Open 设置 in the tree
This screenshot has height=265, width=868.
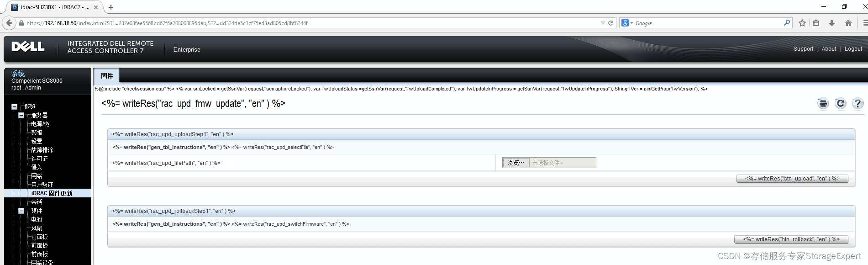click(37, 141)
